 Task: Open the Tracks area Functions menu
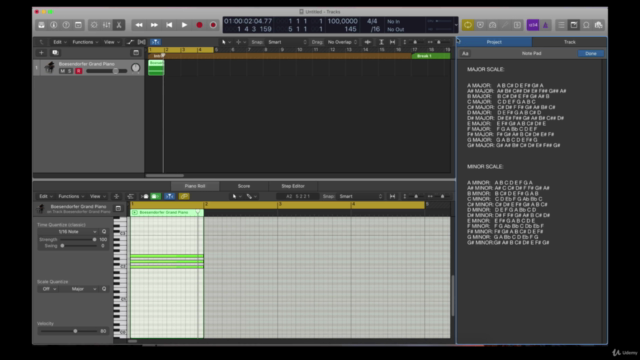click(x=85, y=42)
